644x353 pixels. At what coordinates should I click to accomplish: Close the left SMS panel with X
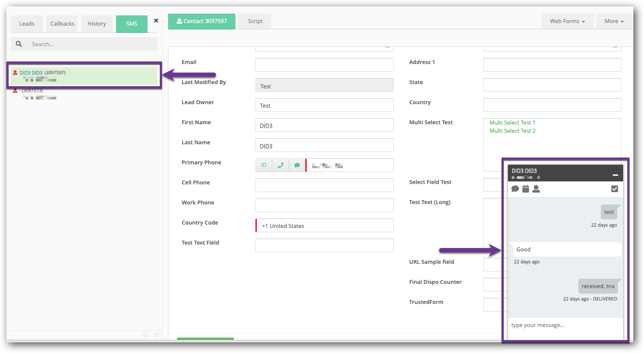tap(156, 20)
